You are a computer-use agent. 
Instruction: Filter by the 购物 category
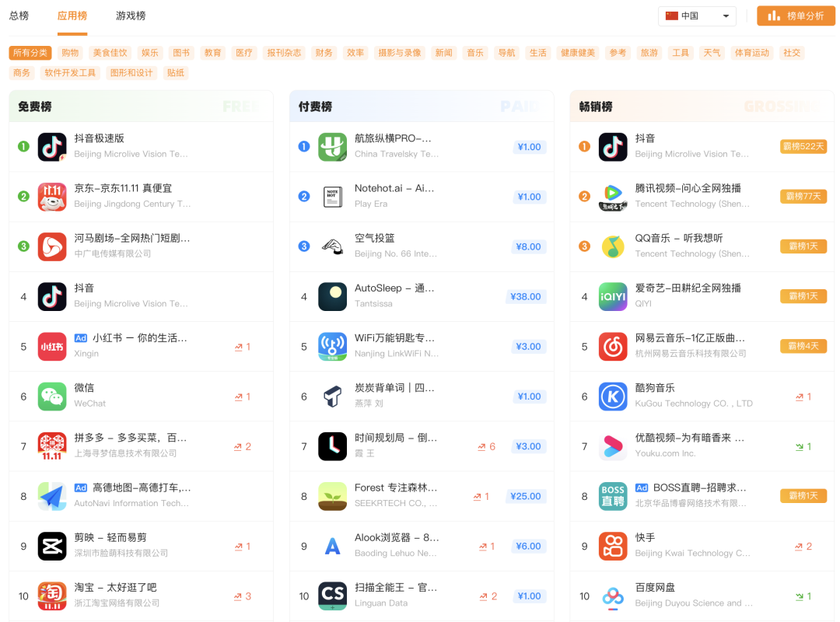[x=70, y=53]
